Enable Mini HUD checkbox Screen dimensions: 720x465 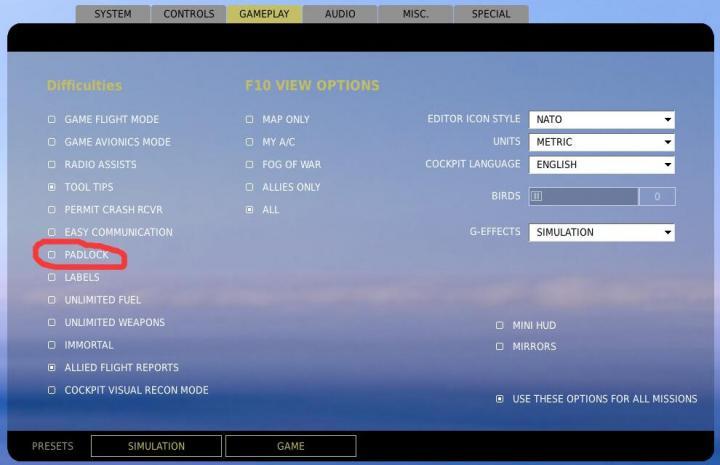point(500,325)
